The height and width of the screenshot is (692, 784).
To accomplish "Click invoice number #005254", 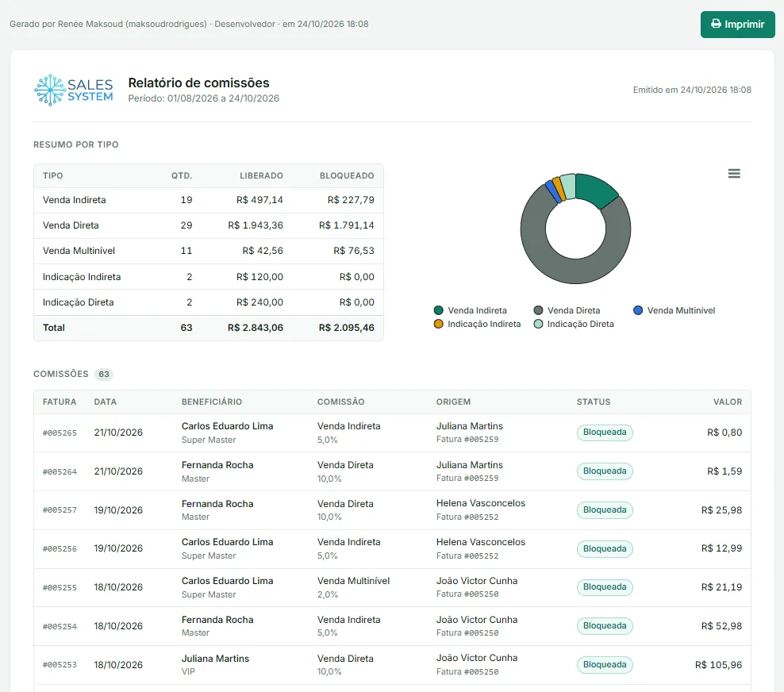I will coord(60,626).
